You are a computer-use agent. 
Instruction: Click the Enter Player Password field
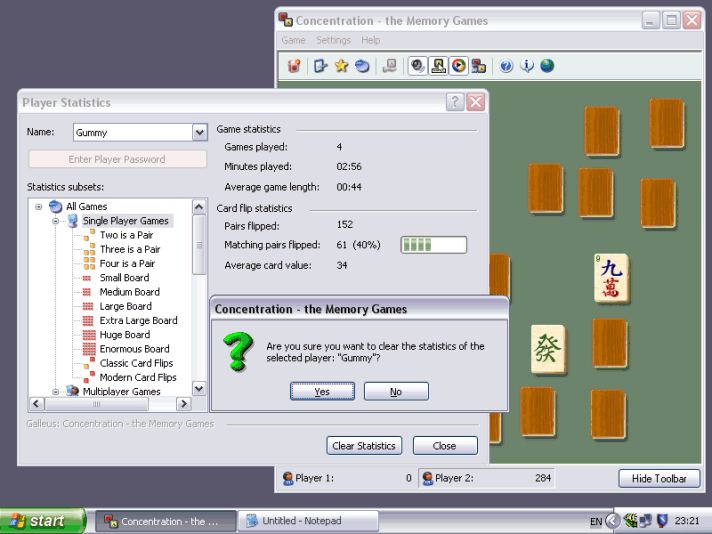117,159
